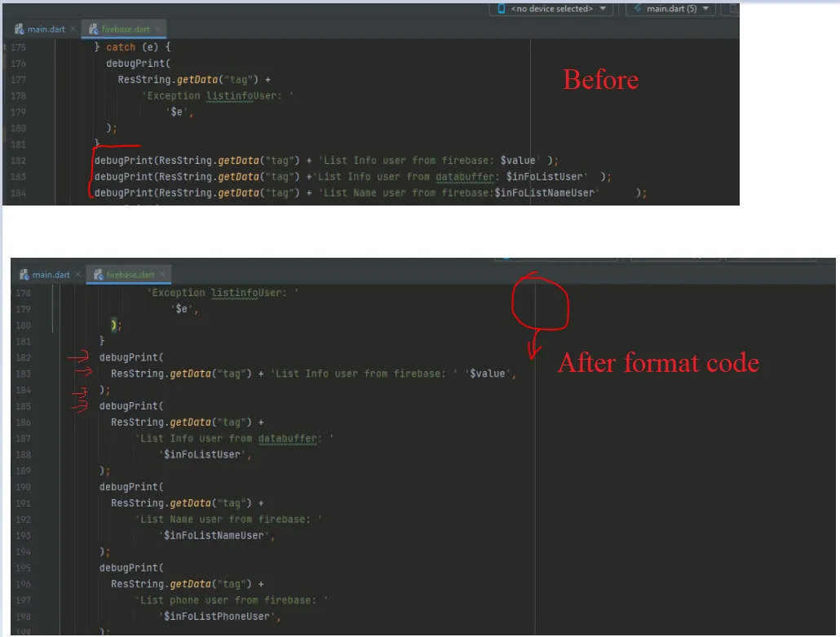
Task: Open the main.dart (5) run configuration dropdown
Action: 670,9
